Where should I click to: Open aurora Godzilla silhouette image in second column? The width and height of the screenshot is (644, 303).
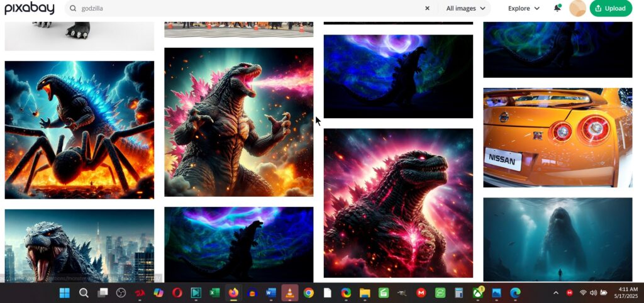coord(238,245)
